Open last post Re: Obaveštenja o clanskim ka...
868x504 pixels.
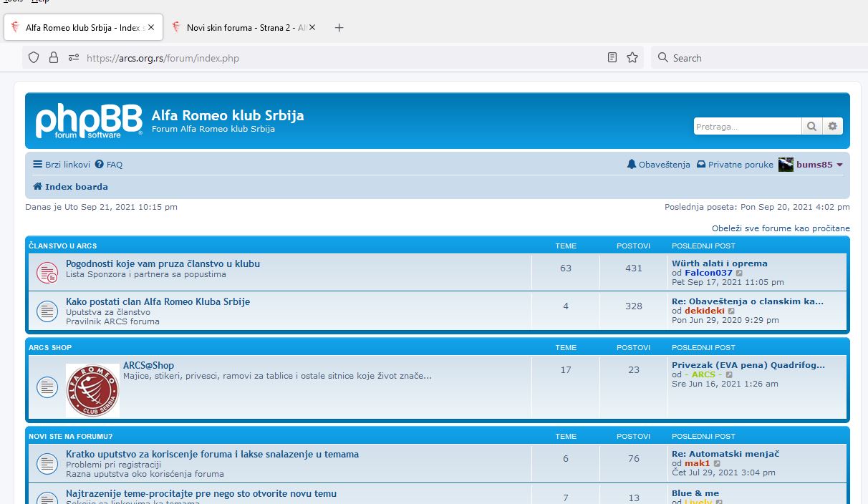(748, 301)
